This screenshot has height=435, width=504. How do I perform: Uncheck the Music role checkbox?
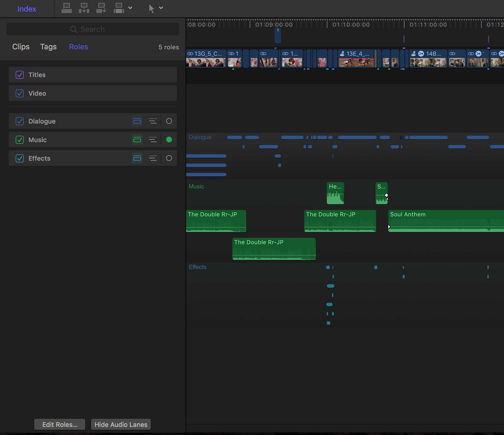[x=20, y=140]
